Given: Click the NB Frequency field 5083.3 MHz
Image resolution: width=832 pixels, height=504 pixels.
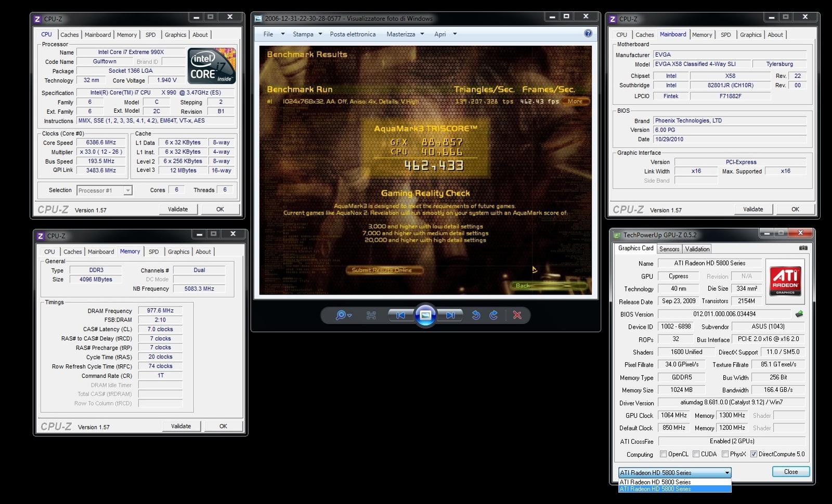Looking at the screenshot, I should 199,289.
